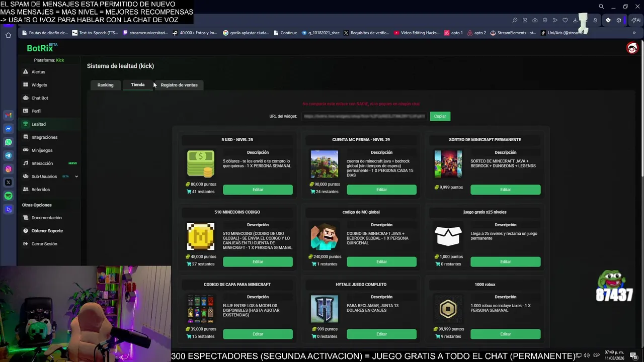Open Gmail from the browser sidebar
Image resolution: width=644 pixels, height=362 pixels.
[x=8, y=115]
